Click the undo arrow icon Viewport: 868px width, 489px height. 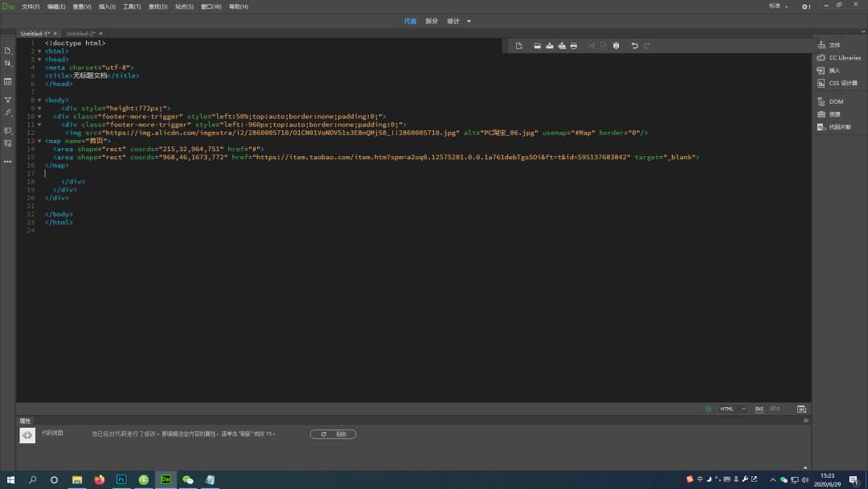(x=634, y=46)
